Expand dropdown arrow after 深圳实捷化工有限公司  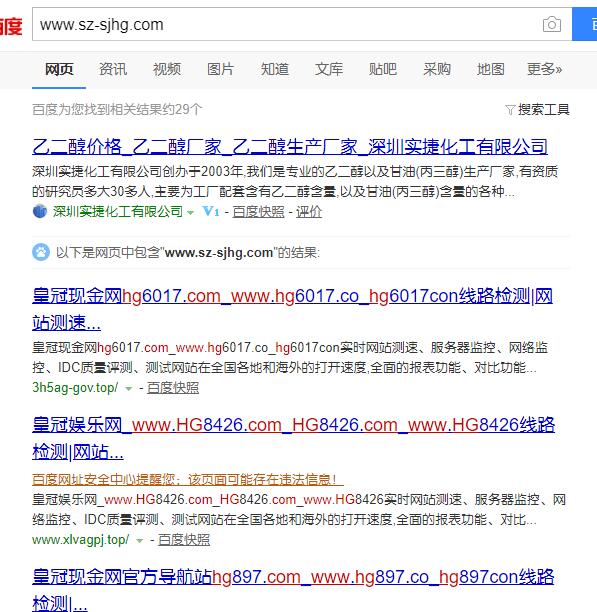pyautogui.click(x=190, y=212)
